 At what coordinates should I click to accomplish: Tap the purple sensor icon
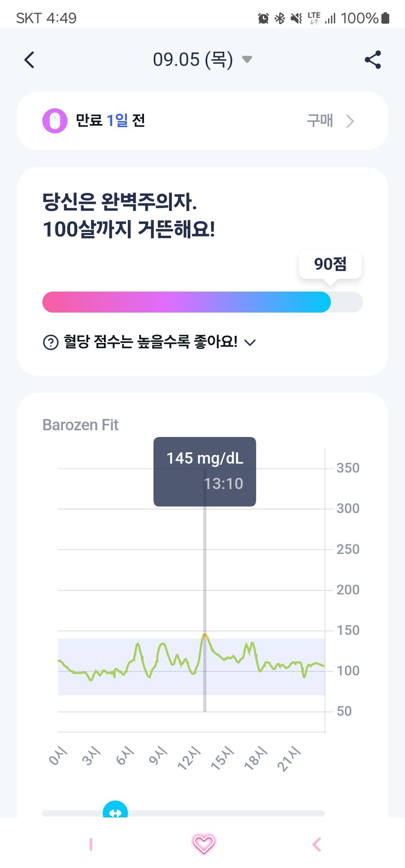tap(55, 121)
